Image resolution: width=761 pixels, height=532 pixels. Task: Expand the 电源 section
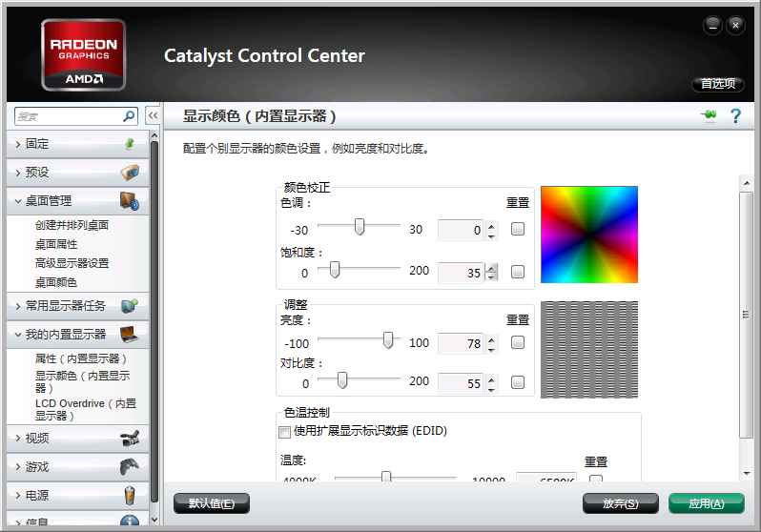[x=18, y=496]
